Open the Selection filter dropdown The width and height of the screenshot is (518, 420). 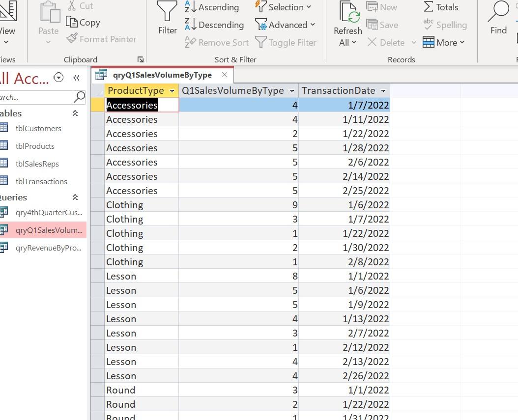pyautogui.click(x=284, y=7)
